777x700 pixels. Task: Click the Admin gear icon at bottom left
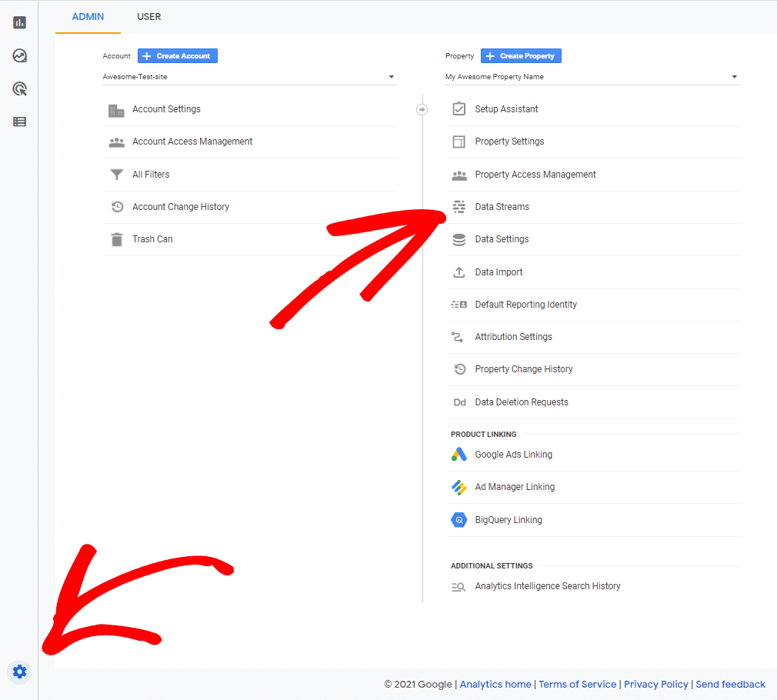19,672
